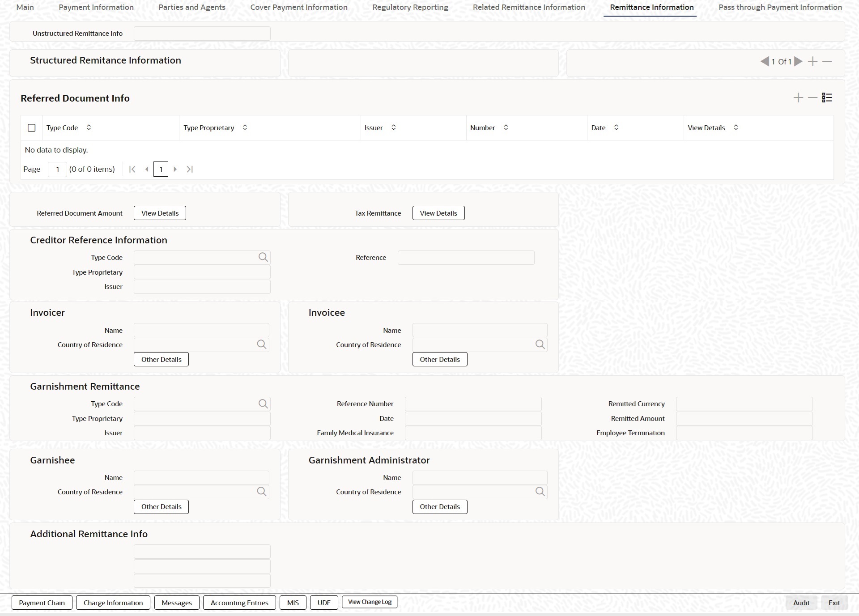Remove row from Referred Document Info table
The width and height of the screenshot is (859, 616).
[812, 98]
